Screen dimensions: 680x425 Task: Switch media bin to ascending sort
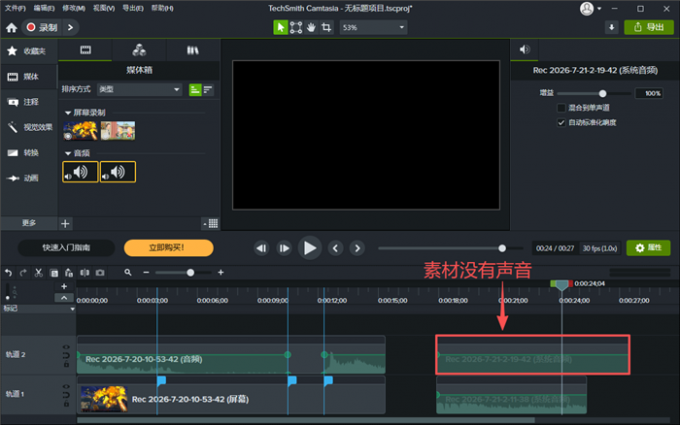(x=195, y=89)
